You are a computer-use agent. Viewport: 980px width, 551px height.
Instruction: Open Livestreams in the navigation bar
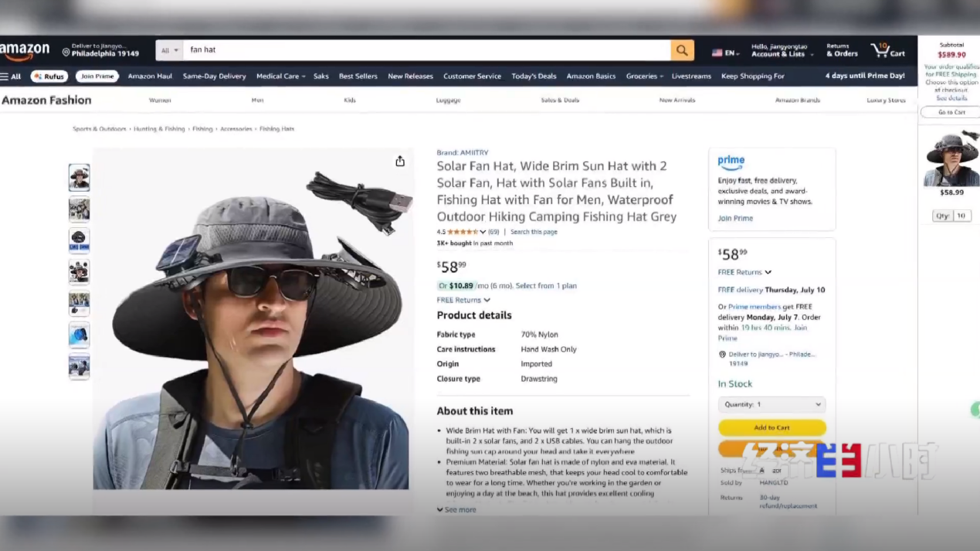691,77
